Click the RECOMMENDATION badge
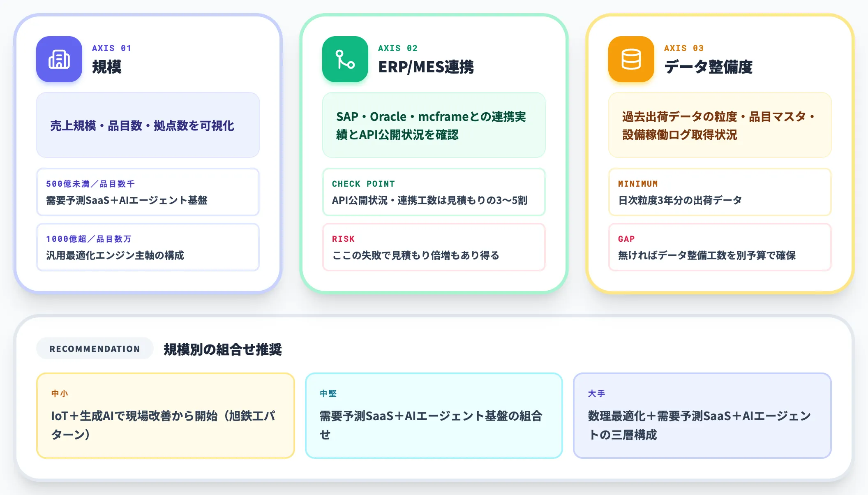Viewport: 868px width, 495px height. click(x=95, y=349)
